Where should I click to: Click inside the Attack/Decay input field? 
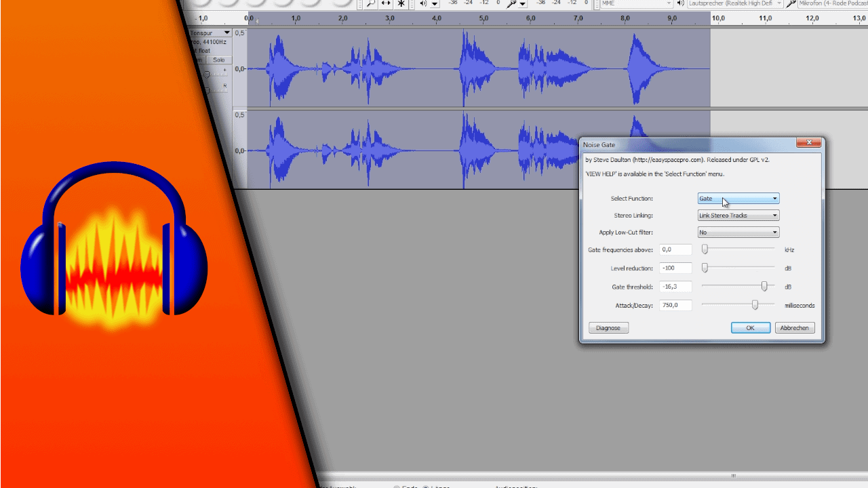pos(675,305)
